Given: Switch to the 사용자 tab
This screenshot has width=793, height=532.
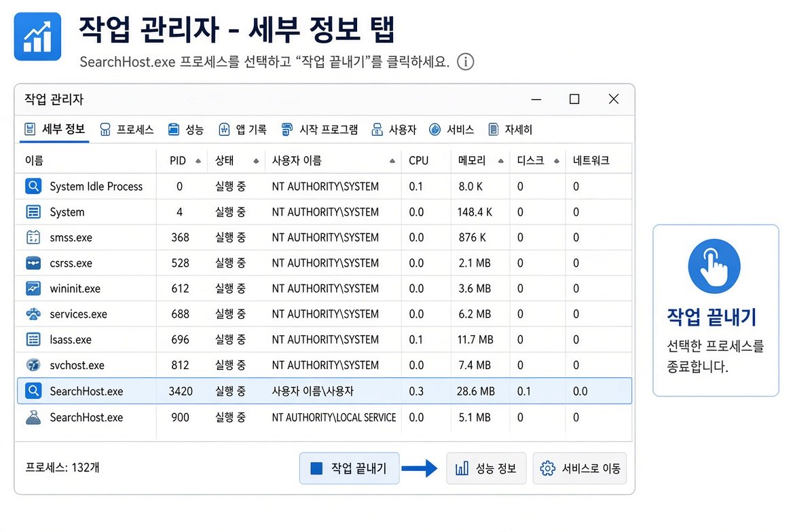Looking at the screenshot, I should (x=394, y=130).
